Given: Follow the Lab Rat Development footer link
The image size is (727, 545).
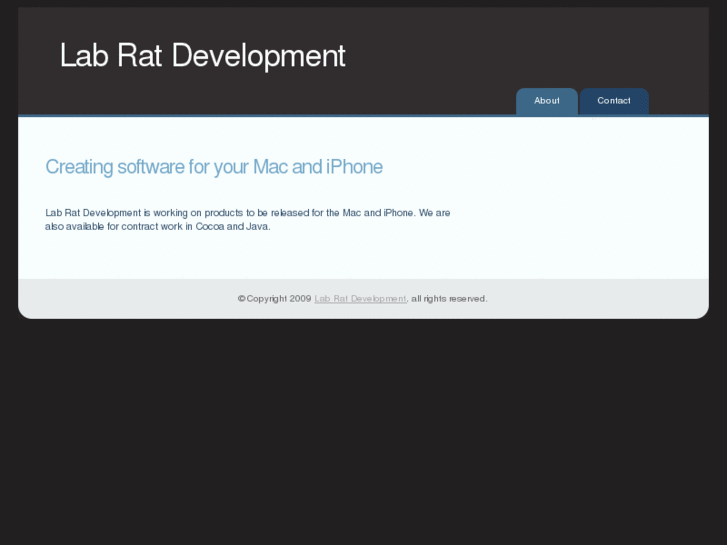Looking at the screenshot, I should [360, 299].
